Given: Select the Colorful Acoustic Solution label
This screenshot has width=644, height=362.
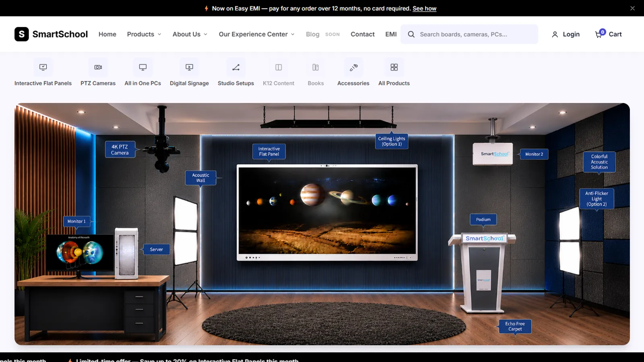Looking at the screenshot, I should click(x=599, y=162).
